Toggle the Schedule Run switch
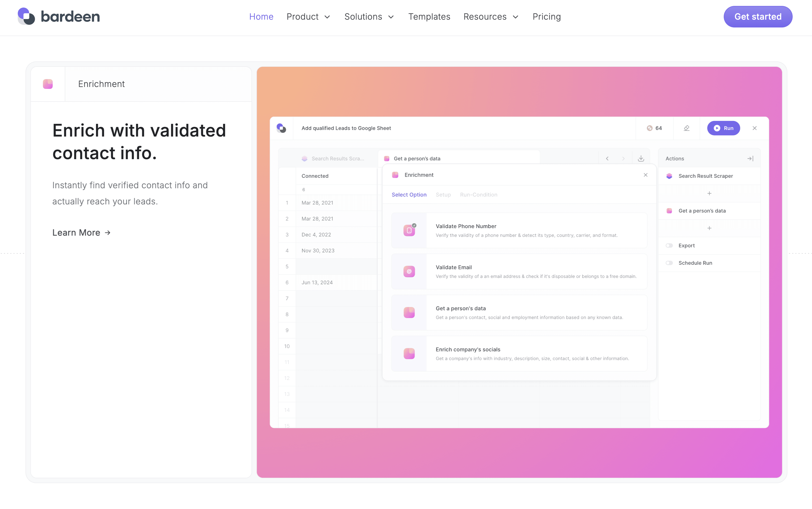The height and width of the screenshot is (509, 812). point(669,263)
